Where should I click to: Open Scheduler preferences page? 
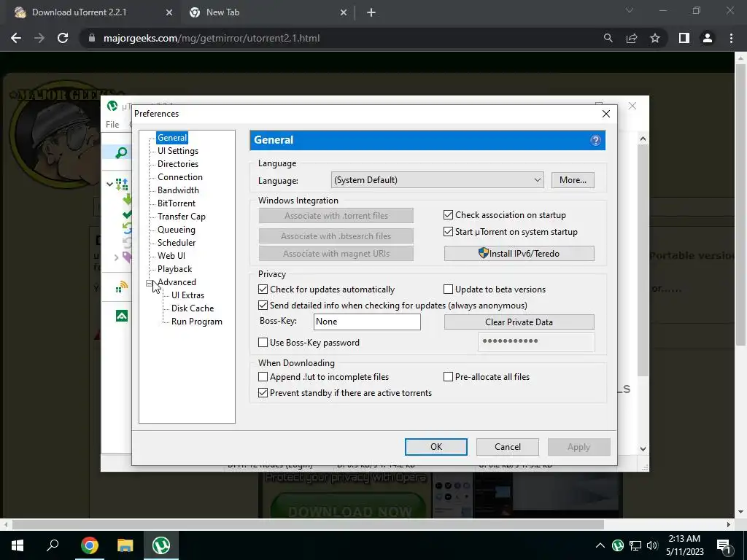(177, 243)
